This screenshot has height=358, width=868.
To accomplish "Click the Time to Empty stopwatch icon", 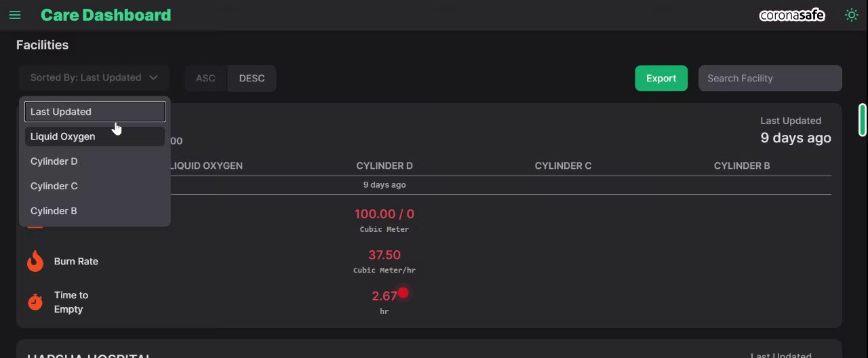I will pyautogui.click(x=35, y=302).
